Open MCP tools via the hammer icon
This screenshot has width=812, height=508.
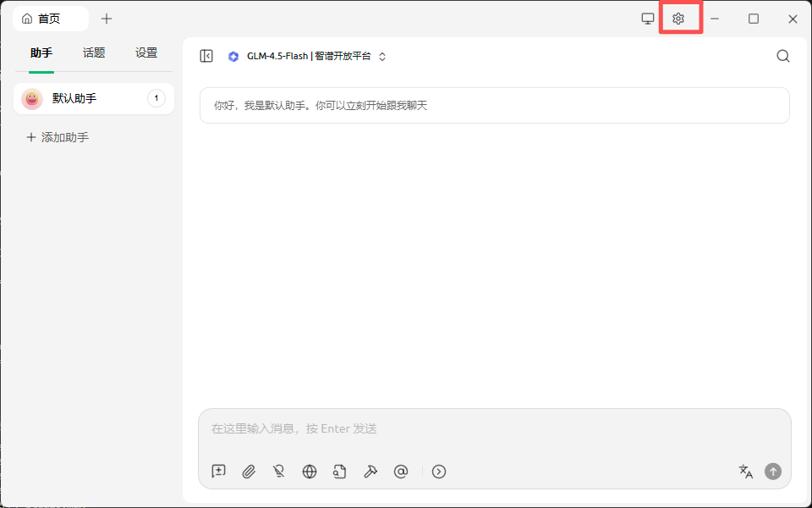click(x=370, y=472)
